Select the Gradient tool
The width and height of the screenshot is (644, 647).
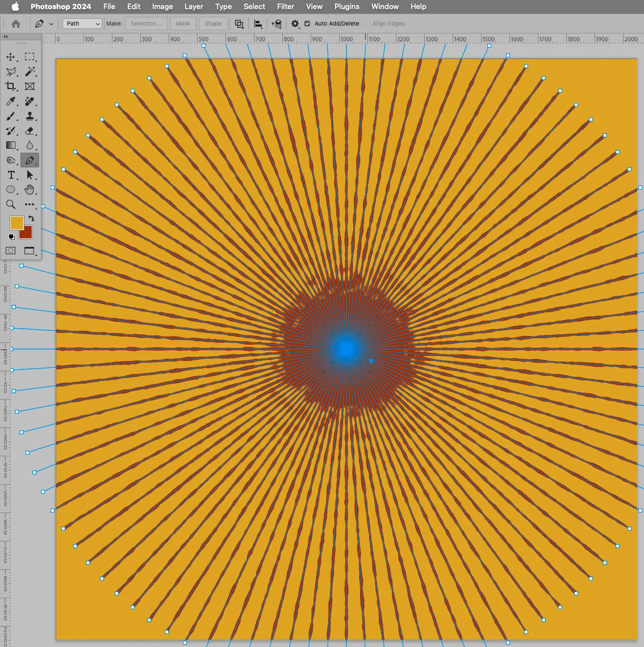pyautogui.click(x=11, y=145)
